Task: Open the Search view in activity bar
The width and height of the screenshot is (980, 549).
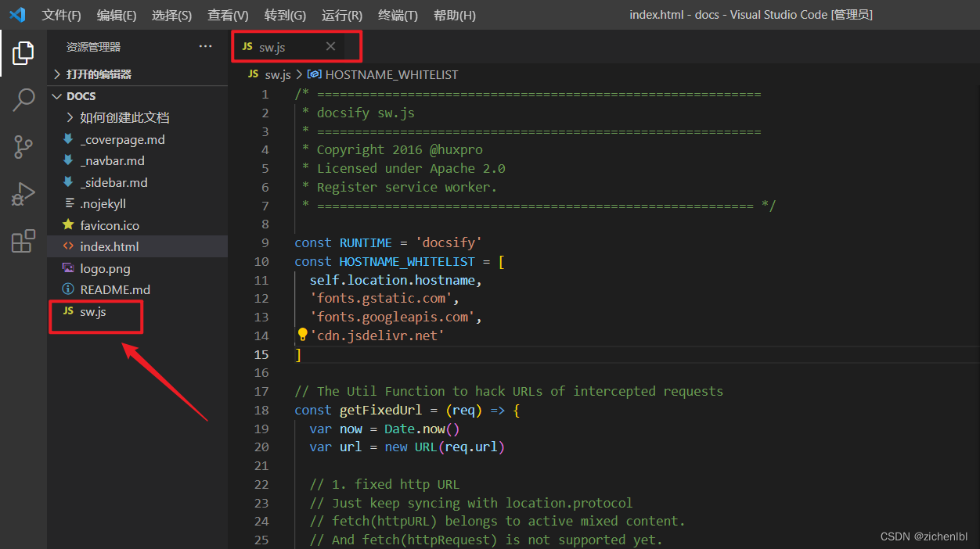Action: [x=23, y=100]
